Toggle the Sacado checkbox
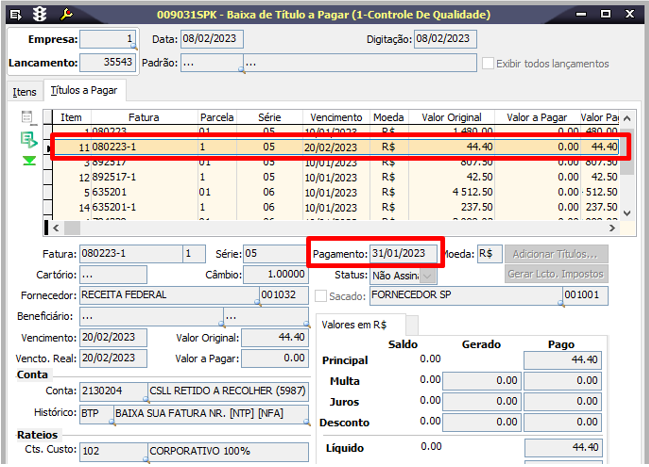 click(321, 296)
